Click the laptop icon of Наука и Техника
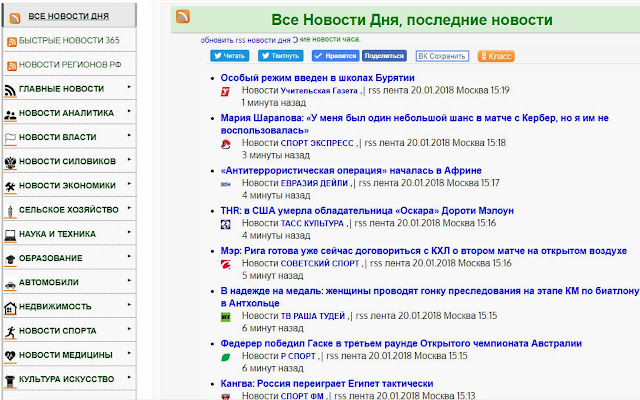This screenshot has width=640, height=400. coord(10,236)
